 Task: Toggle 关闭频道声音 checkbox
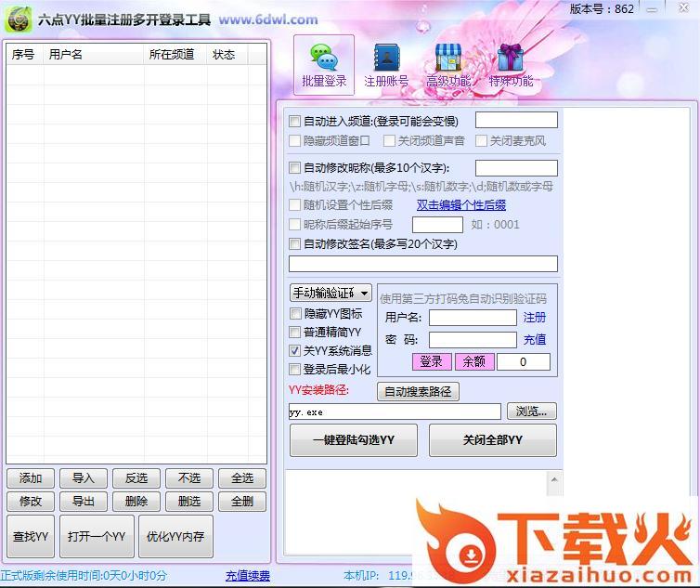tap(389, 141)
